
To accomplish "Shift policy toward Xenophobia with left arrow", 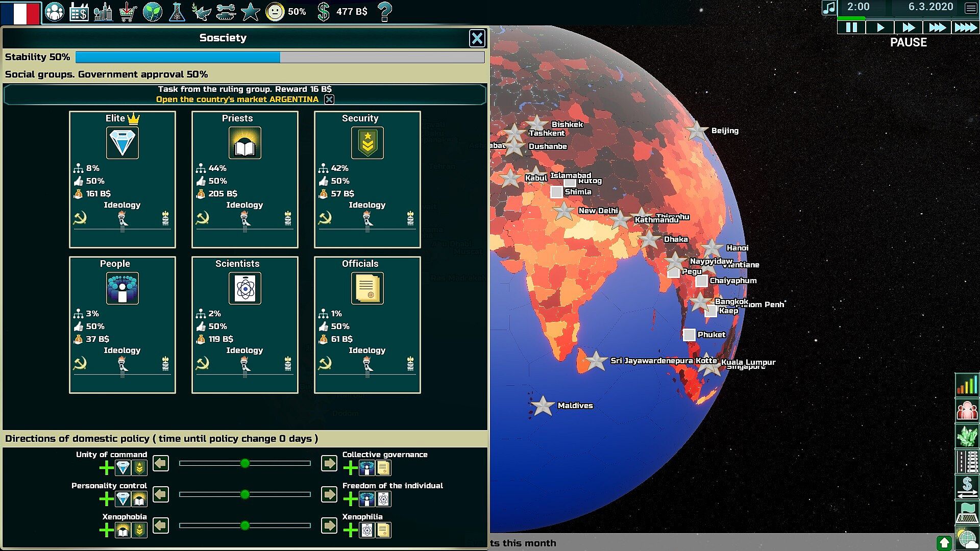I will (161, 525).
